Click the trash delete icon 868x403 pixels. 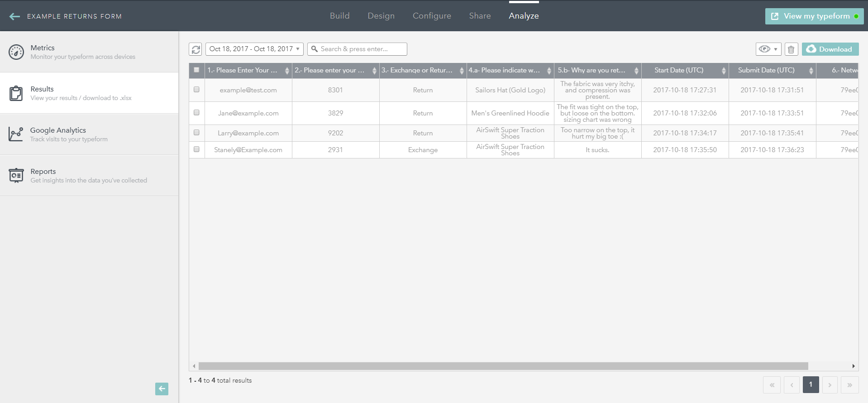coord(791,49)
